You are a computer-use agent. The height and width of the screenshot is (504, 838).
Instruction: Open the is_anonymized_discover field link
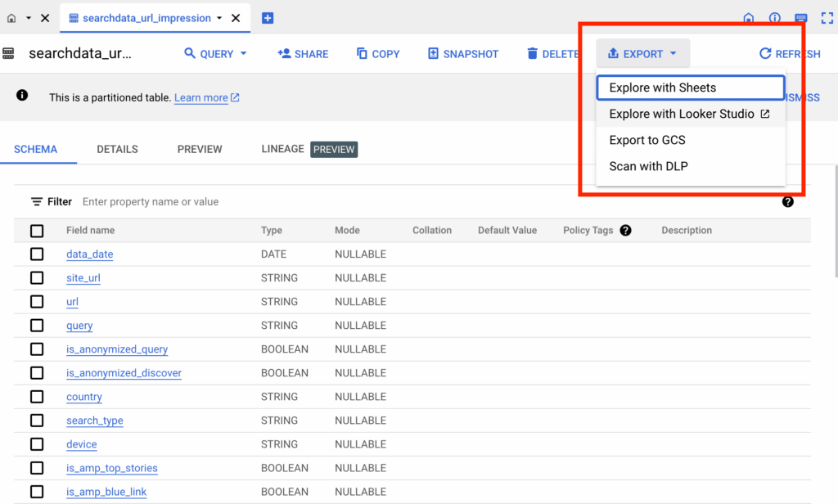pyautogui.click(x=124, y=373)
